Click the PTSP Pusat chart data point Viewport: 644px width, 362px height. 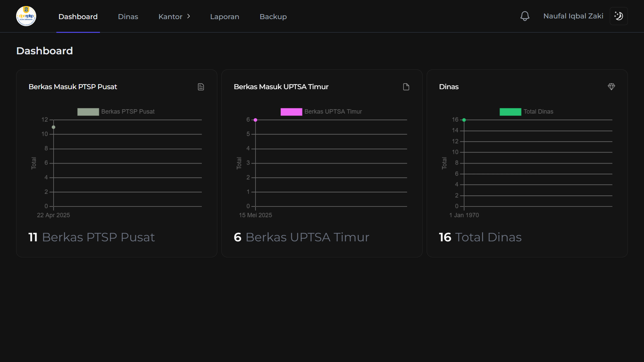[x=53, y=127]
